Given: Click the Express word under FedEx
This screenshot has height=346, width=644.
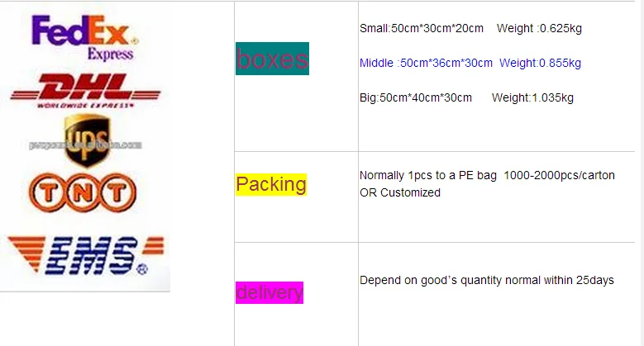Looking at the screenshot, I should (x=110, y=55).
